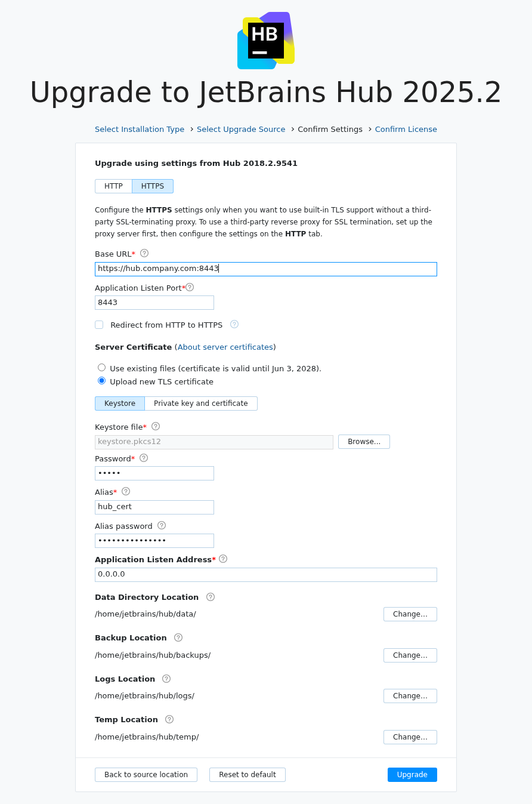Image resolution: width=532 pixels, height=804 pixels.
Task: Click the Application Listen Address help icon
Action: coord(222,559)
